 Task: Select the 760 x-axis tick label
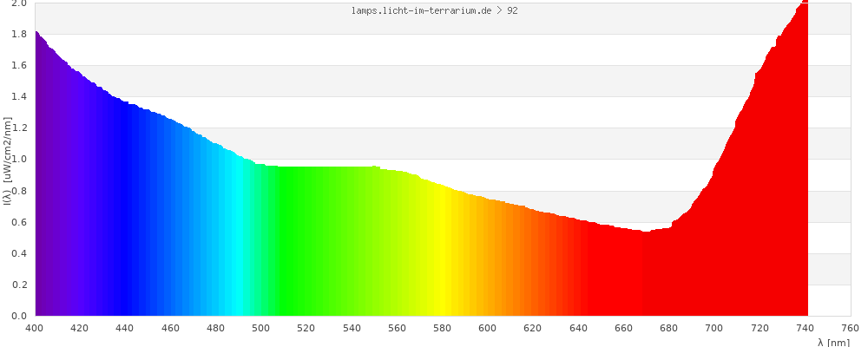pos(850,328)
